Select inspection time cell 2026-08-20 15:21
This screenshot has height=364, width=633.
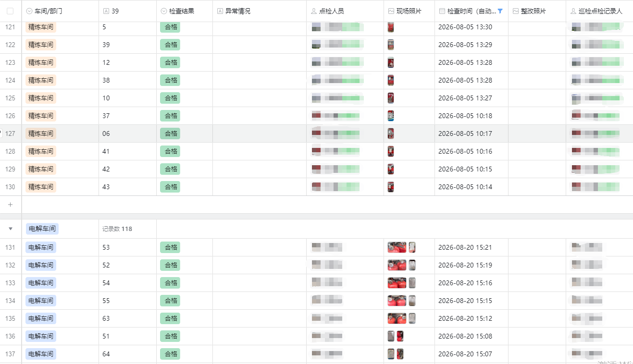[465, 247]
